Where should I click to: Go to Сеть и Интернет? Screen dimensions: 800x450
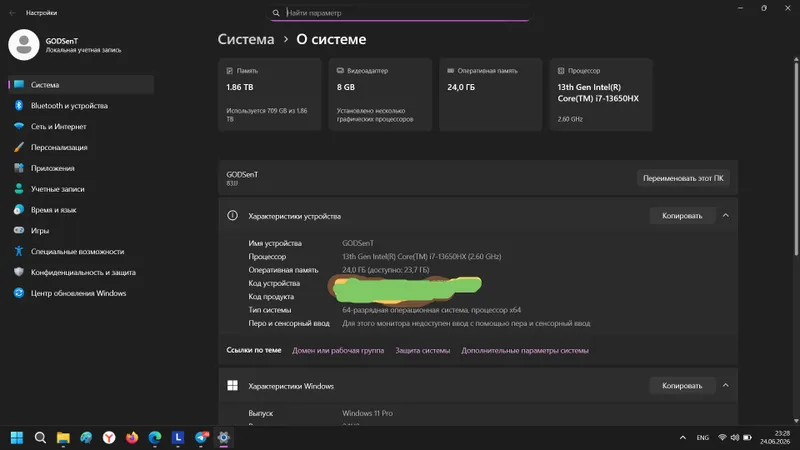coord(81,127)
